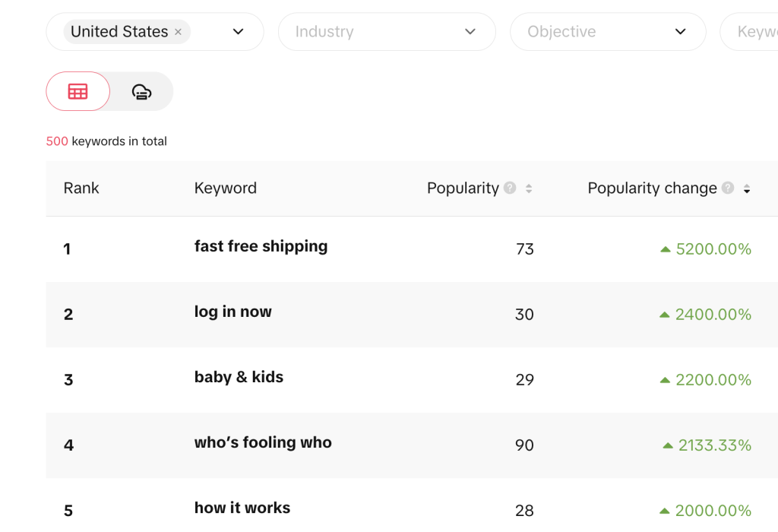The height and width of the screenshot is (532, 778).
Task: Open the 'who's fooling who' keyword
Action: click(263, 442)
